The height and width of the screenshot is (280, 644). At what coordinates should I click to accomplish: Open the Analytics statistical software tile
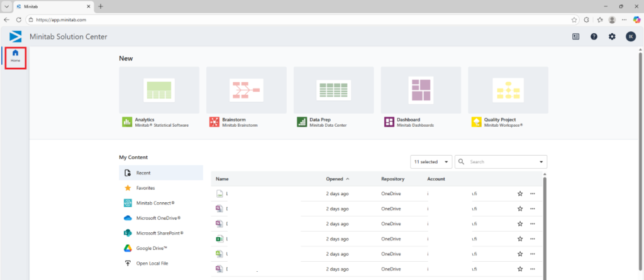coord(158,90)
